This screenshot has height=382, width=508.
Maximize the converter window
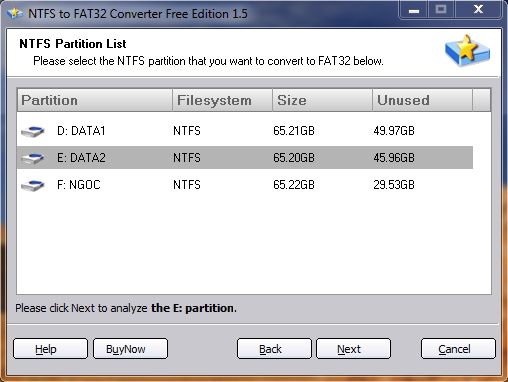pos(441,10)
